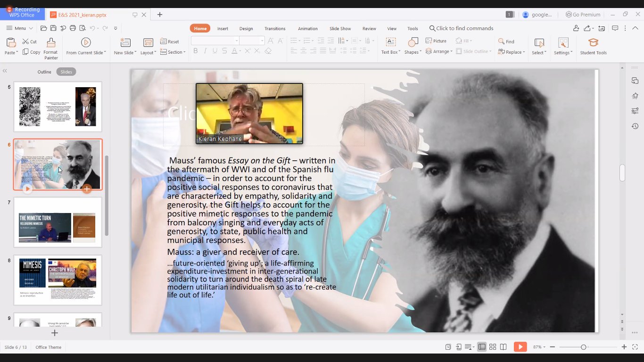Expand the Shapes dropdown

pos(420,52)
